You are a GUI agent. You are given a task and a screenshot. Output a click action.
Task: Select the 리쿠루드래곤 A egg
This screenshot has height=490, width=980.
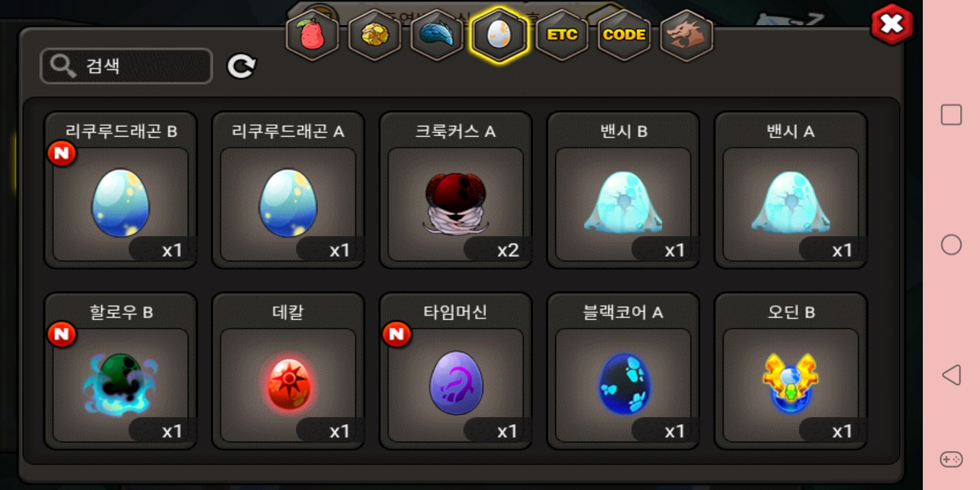tap(288, 190)
